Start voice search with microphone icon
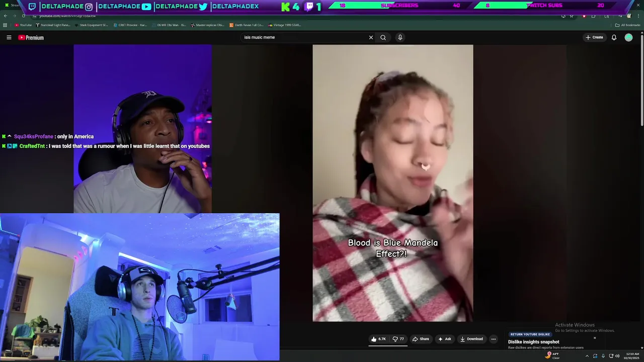 [x=400, y=37]
